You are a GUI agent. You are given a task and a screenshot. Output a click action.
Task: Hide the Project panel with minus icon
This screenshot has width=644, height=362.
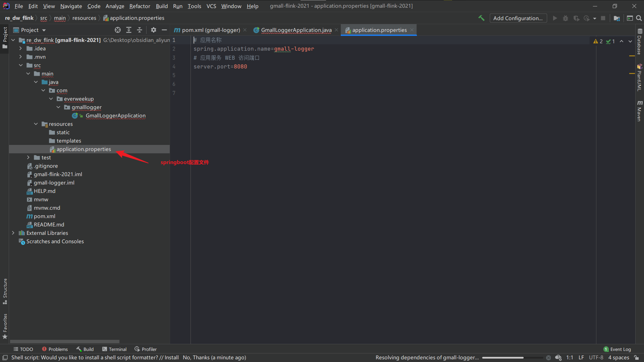point(164,30)
